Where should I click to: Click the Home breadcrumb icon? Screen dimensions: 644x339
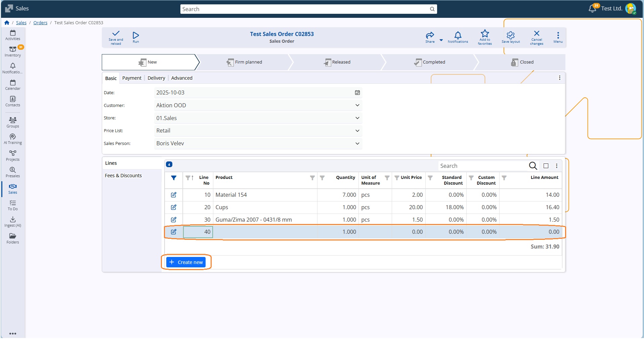(7, 23)
